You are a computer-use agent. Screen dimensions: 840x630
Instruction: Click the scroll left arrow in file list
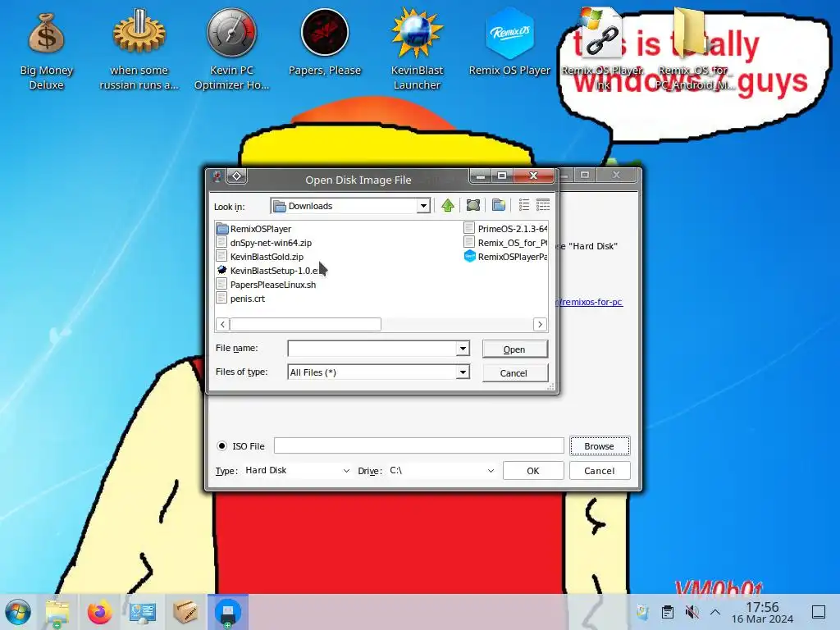pyautogui.click(x=223, y=324)
